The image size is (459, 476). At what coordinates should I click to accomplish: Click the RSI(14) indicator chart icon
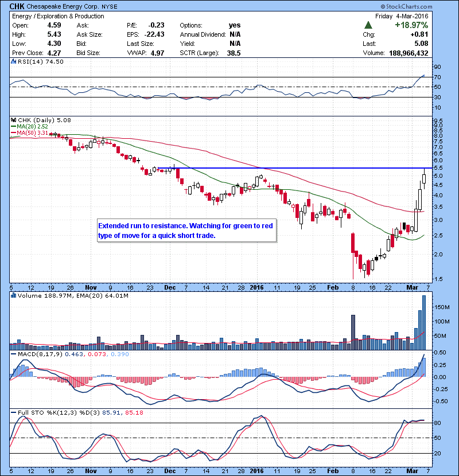(13, 61)
